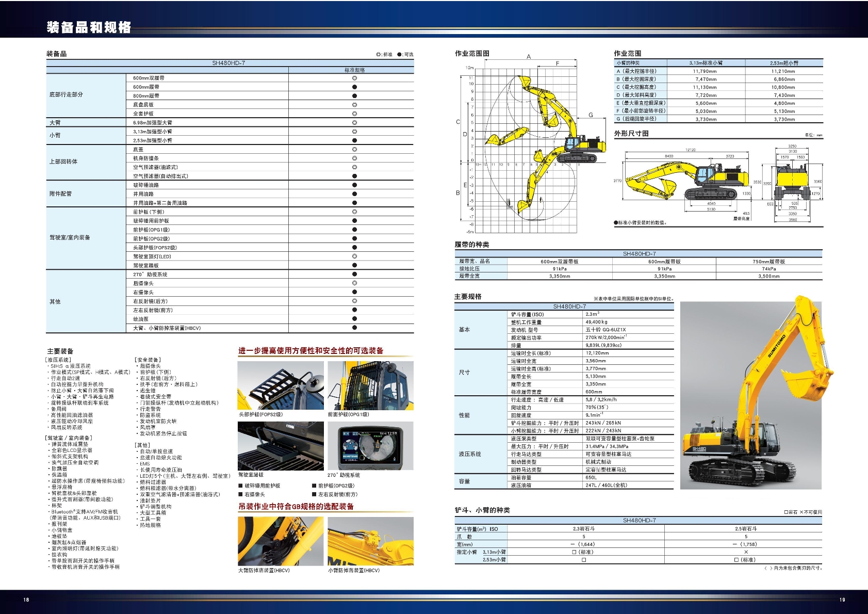Click the 上部回转体 category cell
The image size is (868, 614).
click(86, 162)
